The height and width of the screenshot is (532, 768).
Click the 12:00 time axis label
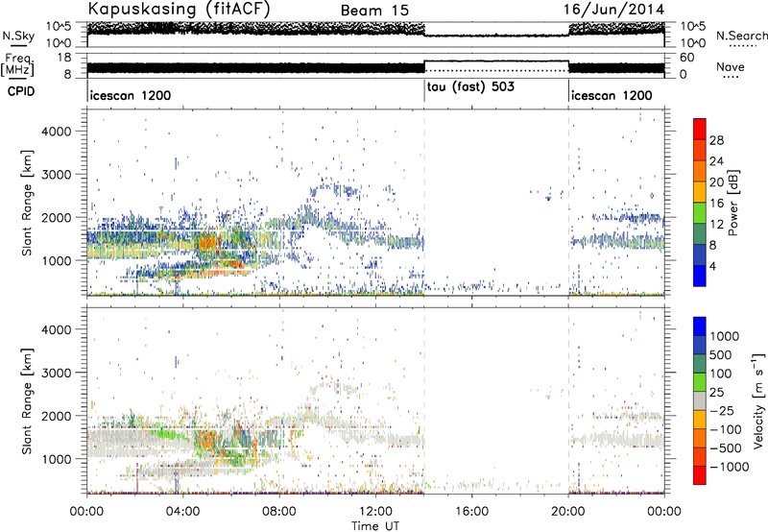pyautogui.click(x=375, y=512)
